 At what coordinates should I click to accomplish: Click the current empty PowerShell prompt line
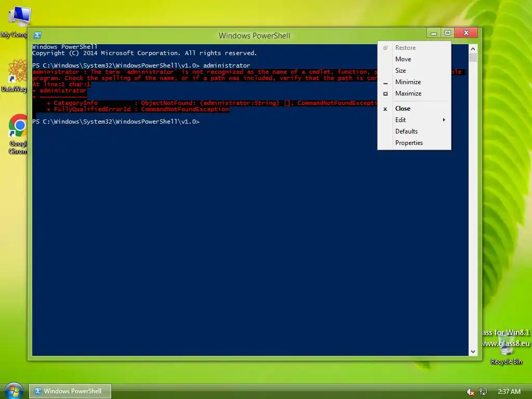(116, 122)
